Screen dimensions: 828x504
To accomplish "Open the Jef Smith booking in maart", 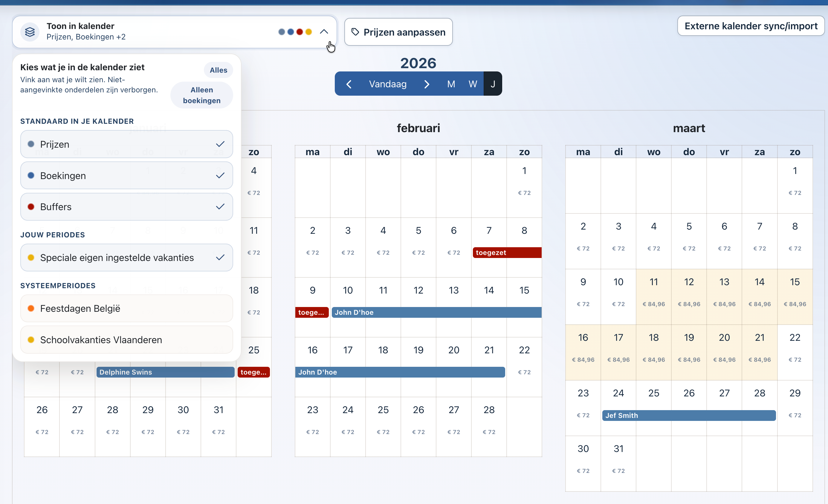I will [689, 416].
